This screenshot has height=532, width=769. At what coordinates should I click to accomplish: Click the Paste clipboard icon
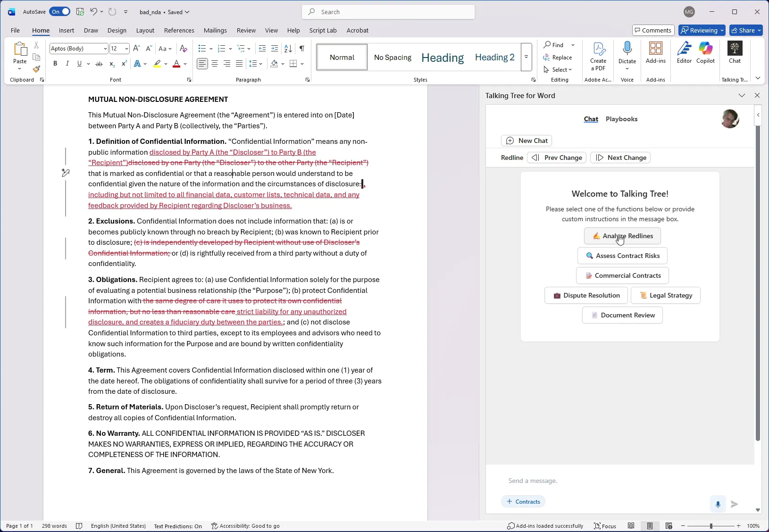tap(20, 49)
